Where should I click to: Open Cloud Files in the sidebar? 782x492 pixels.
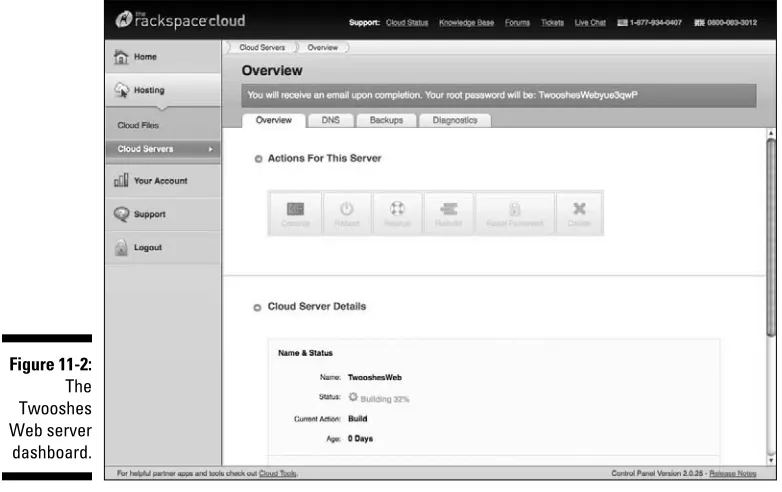tap(138, 126)
